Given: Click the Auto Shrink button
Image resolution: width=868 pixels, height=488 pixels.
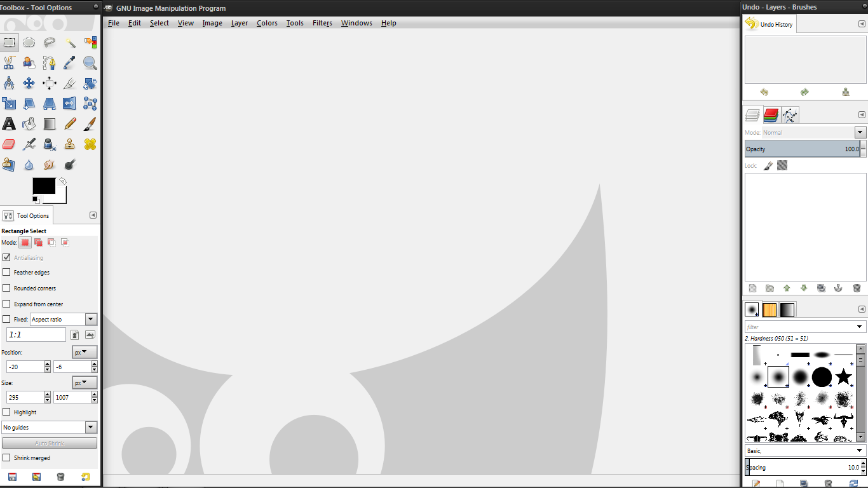Looking at the screenshot, I should (50, 443).
